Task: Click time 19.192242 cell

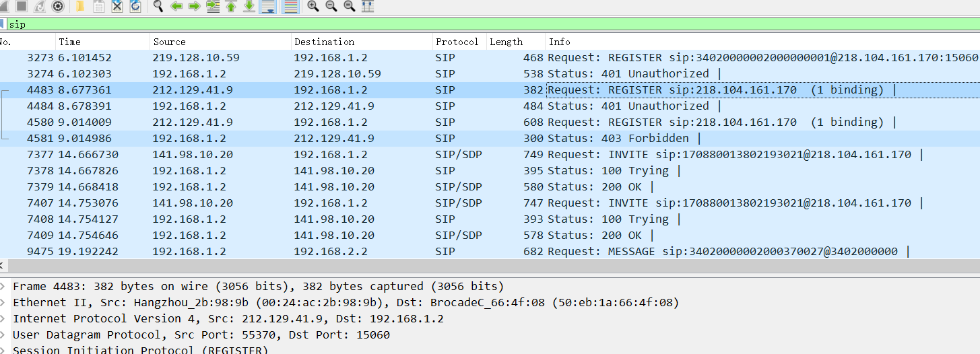Action: coord(88,251)
